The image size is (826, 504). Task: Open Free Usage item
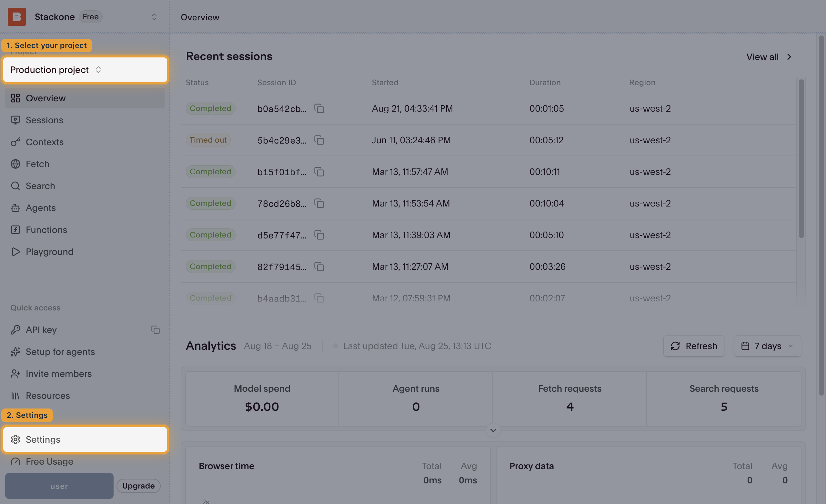pyautogui.click(x=85, y=461)
